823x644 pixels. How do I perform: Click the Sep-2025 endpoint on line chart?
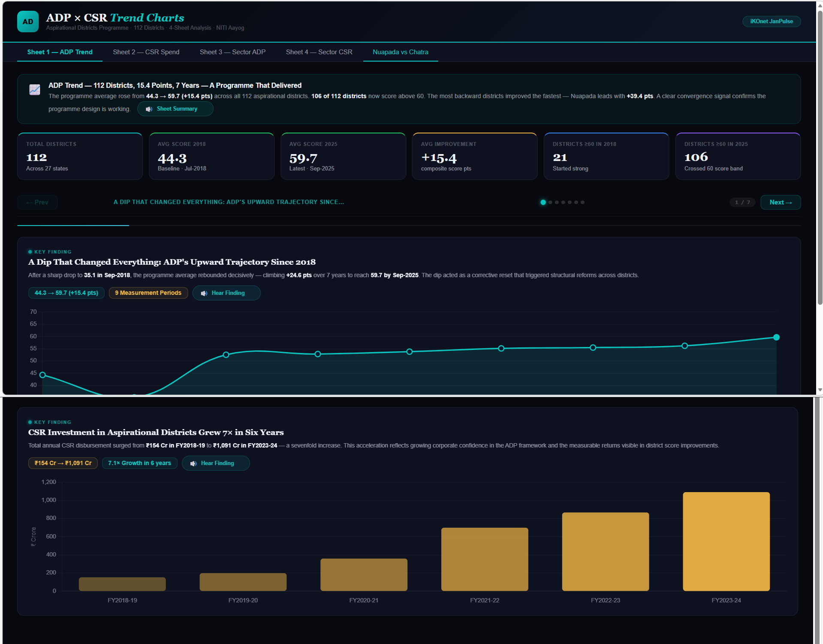click(776, 337)
